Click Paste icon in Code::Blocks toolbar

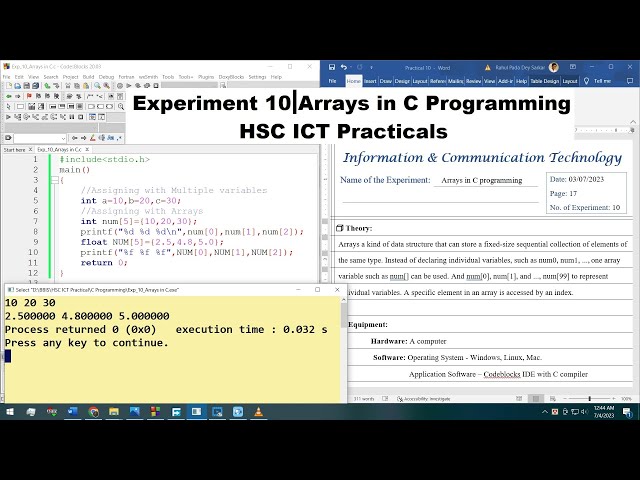tap(86, 86)
